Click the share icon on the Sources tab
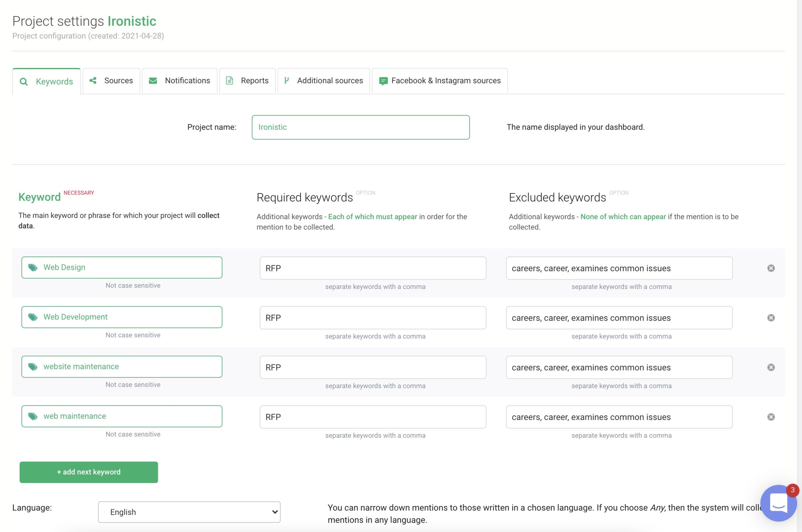 [93, 80]
